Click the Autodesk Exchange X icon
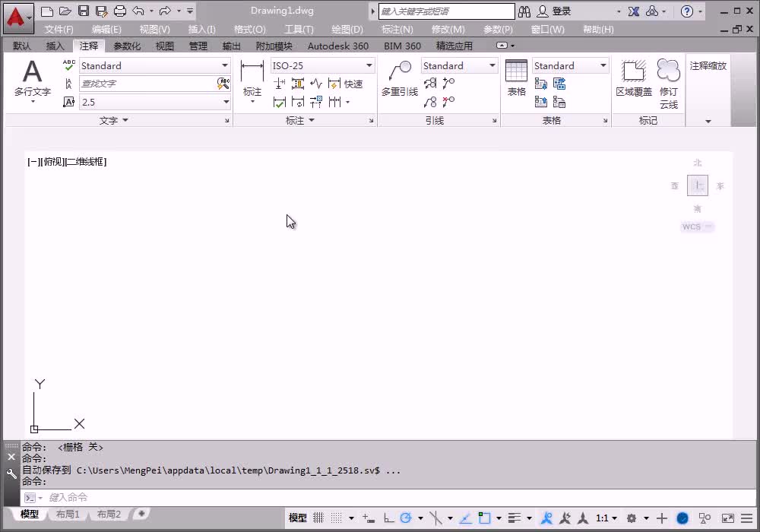760x532 pixels. coord(634,11)
